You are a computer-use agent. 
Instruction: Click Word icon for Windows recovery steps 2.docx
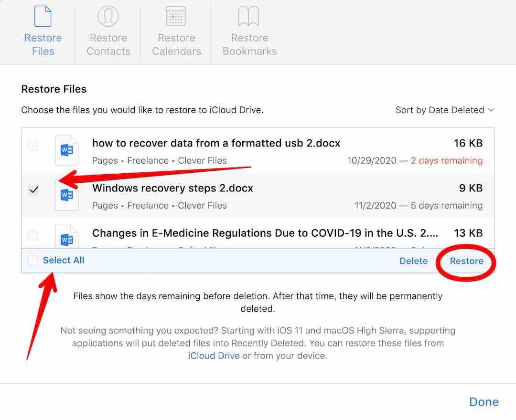coord(67,195)
